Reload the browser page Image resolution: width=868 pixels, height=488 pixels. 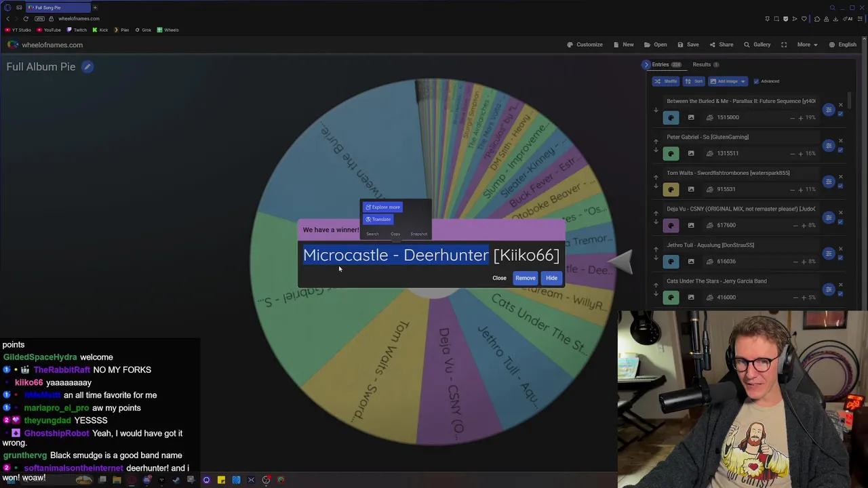pyautogui.click(x=26, y=18)
